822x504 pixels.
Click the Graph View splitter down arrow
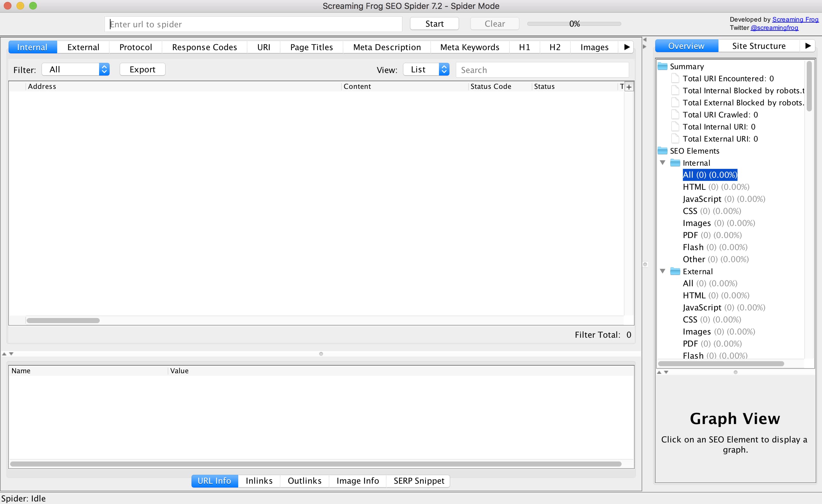click(x=666, y=372)
